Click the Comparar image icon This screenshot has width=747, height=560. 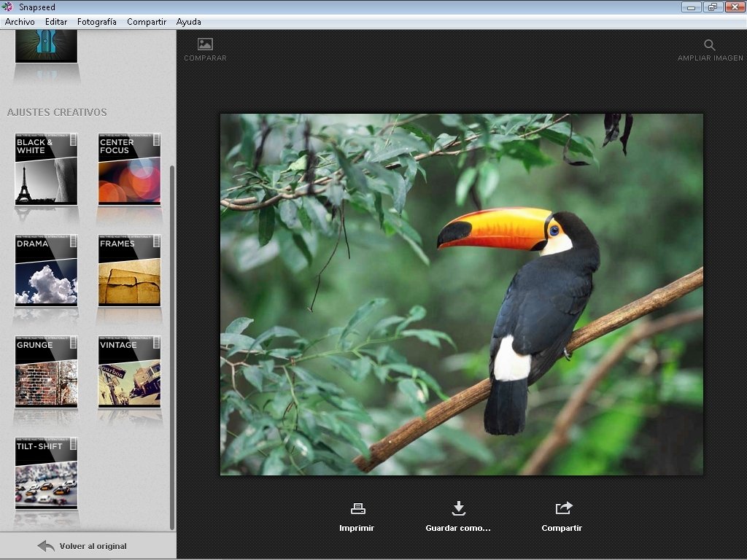pyautogui.click(x=205, y=44)
